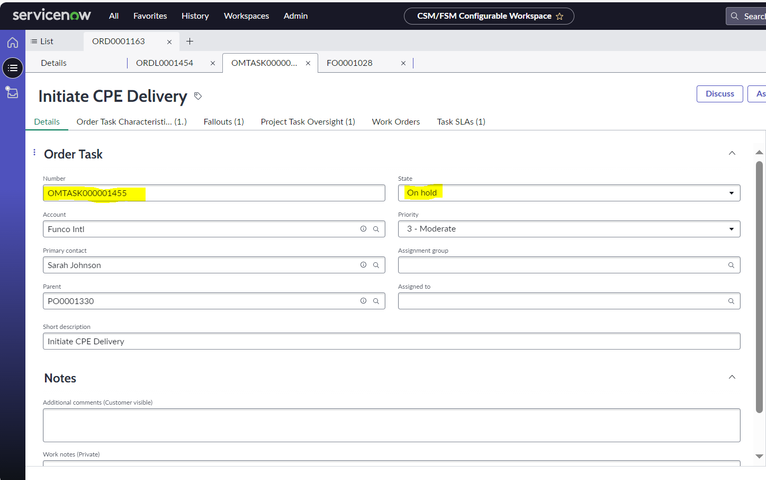Click scrollbar down arrow

pyautogui.click(x=759, y=456)
